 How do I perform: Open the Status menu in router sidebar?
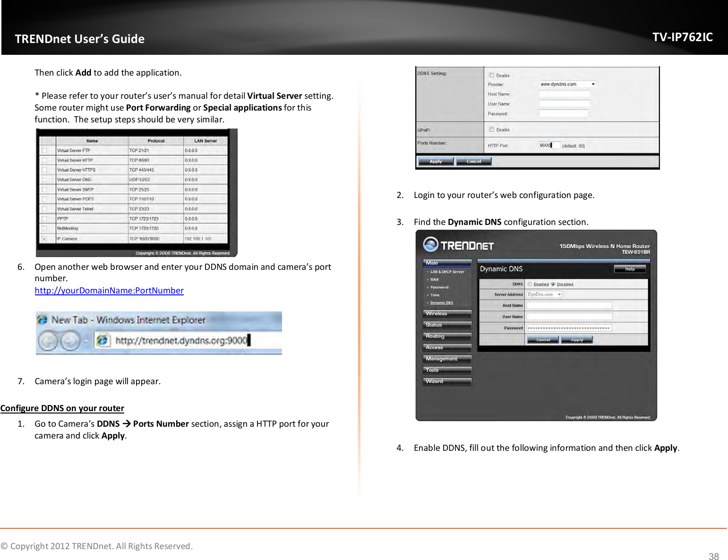pyautogui.click(x=447, y=325)
